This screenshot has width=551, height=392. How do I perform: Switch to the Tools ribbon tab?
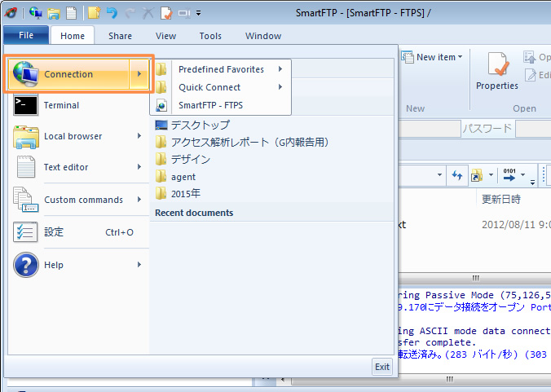coord(210,36)
